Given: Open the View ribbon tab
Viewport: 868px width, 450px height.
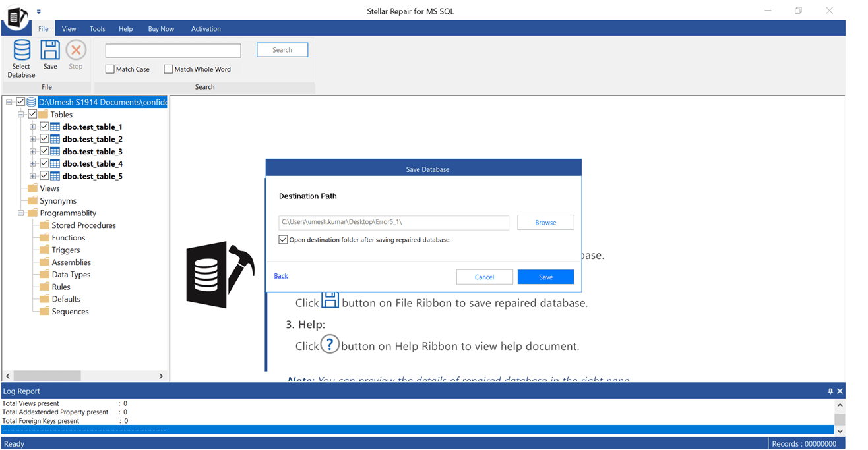Looking at the screenshot, I should pyautogui.click(x=69, y=29).
